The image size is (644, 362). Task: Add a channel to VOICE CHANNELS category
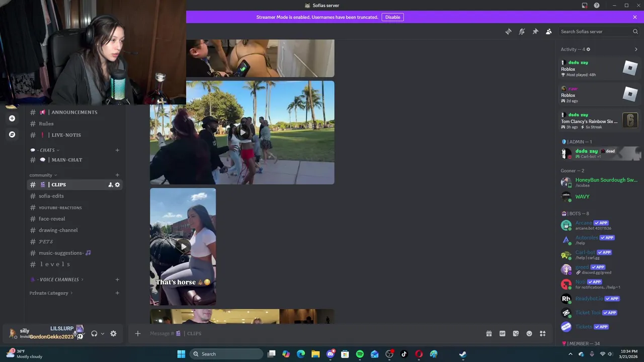[117, 280]
